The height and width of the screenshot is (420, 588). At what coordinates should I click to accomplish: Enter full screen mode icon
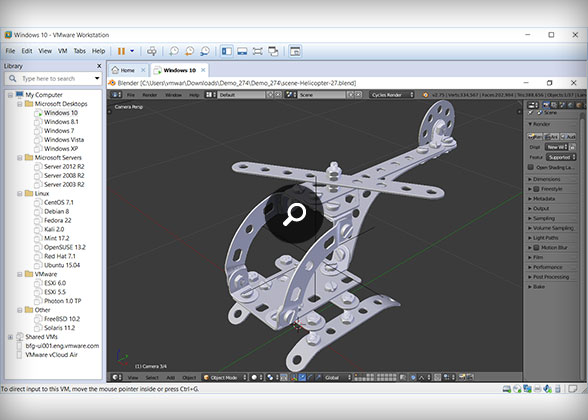(258, 51)
